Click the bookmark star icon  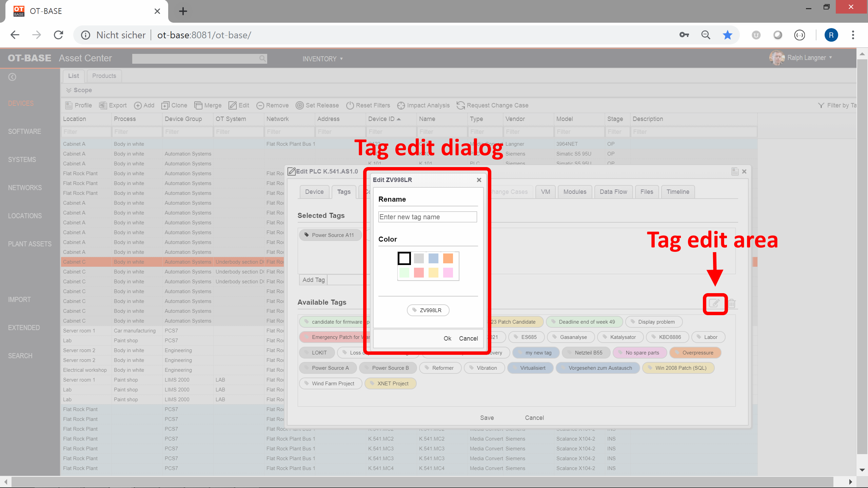coord(727,35)
